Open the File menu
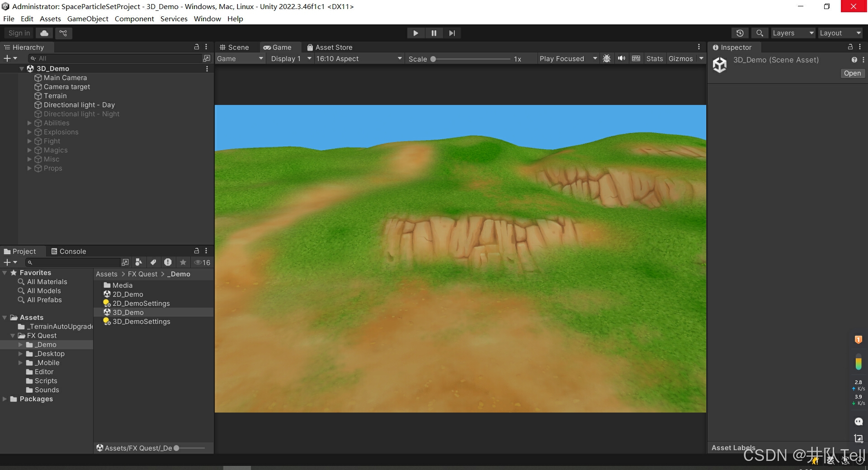 [9, 19]
